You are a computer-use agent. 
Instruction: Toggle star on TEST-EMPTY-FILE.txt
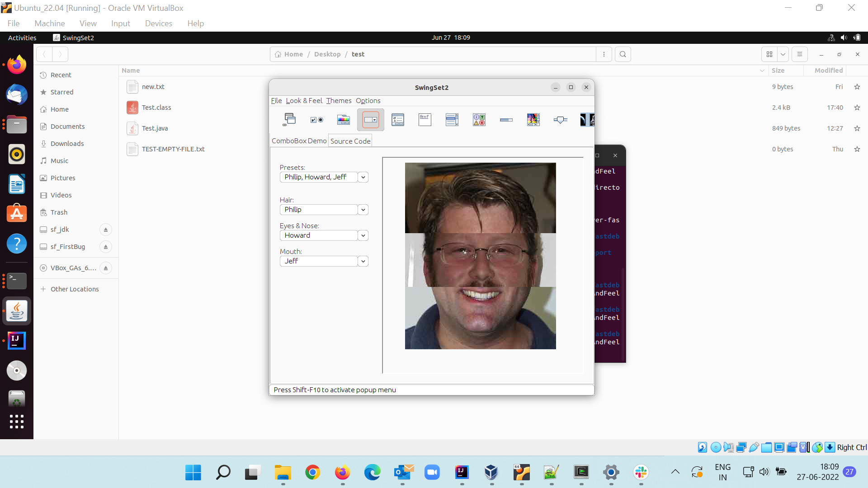(857, 149)
